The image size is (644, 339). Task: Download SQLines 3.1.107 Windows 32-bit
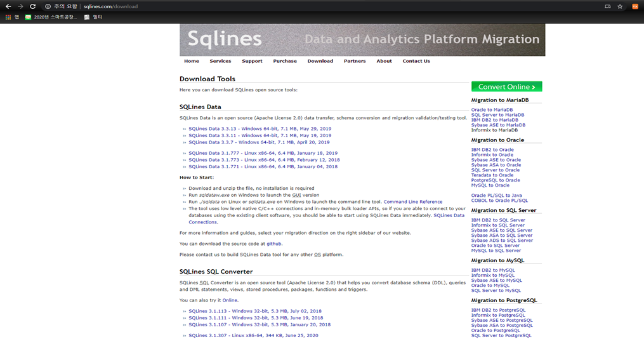tap(259, 324)
